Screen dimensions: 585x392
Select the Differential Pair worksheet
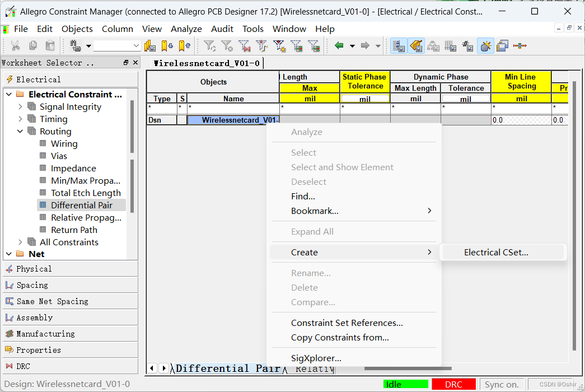(81, 206)
